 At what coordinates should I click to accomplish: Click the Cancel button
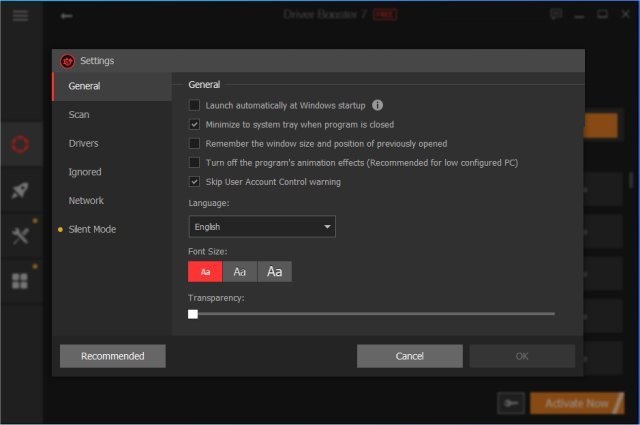(x=410, y=356)
